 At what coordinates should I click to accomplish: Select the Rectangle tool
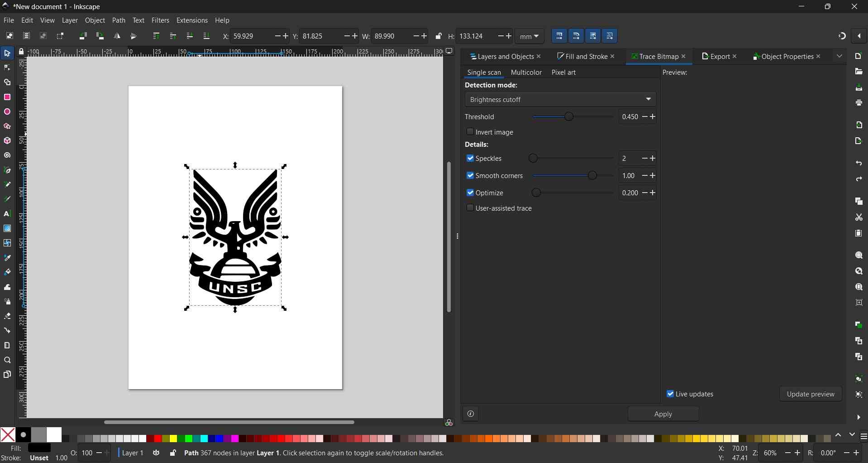point(7,97)
